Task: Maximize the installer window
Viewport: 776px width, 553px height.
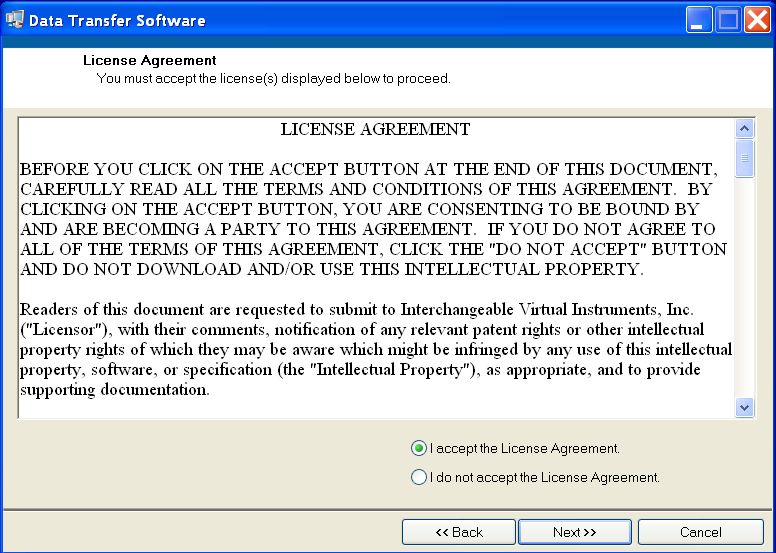Action: (728, 20)
